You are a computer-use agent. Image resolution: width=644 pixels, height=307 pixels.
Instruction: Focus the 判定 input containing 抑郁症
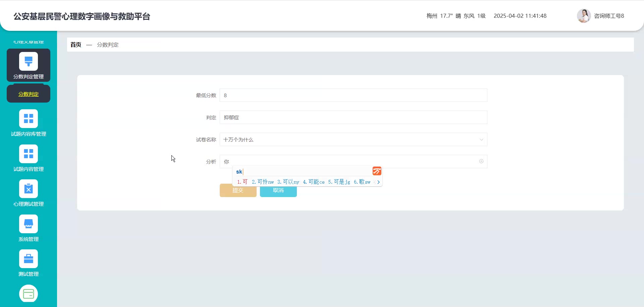353,117
